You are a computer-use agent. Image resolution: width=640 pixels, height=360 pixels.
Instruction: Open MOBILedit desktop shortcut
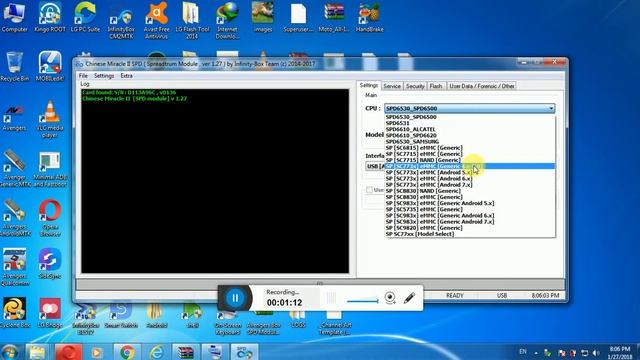pos(50,66)
